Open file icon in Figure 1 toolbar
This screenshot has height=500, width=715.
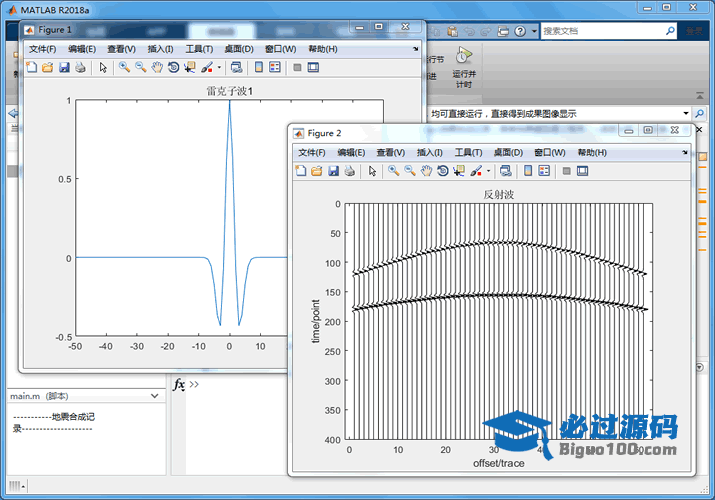click(47, 67)
